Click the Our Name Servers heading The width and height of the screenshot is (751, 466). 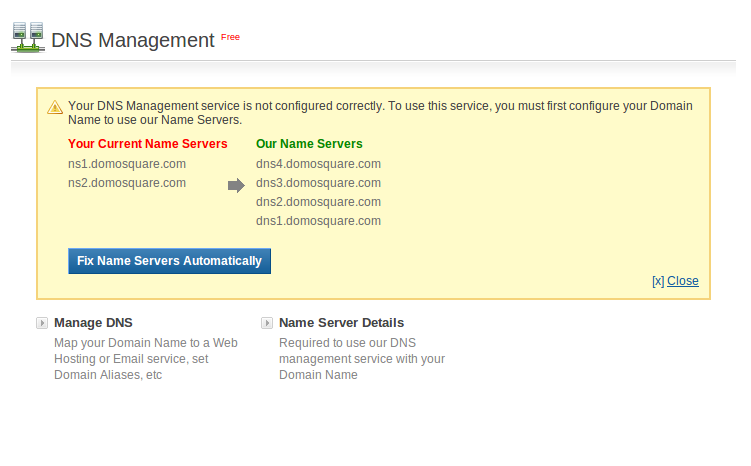(309, 144)
